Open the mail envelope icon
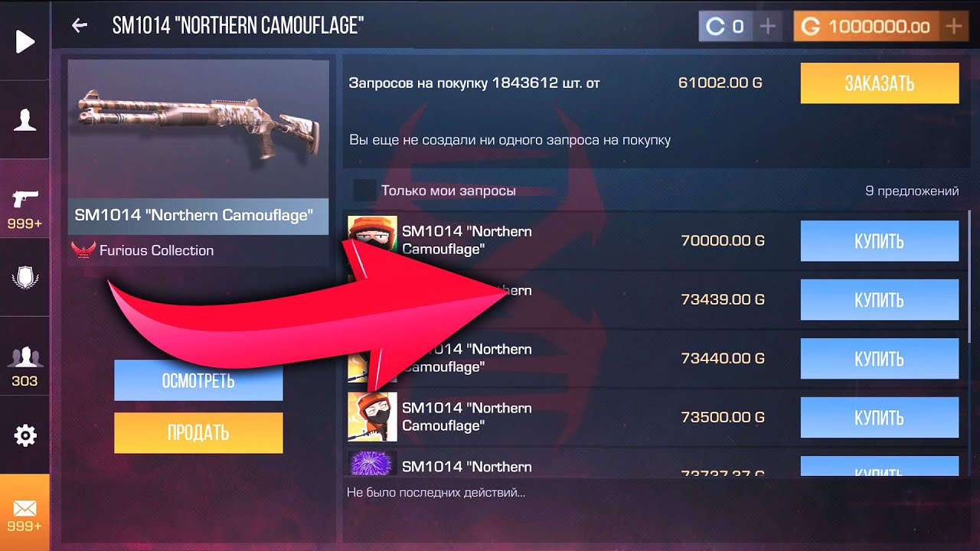Viewport: 980px width, 551px height. point(25,508)
